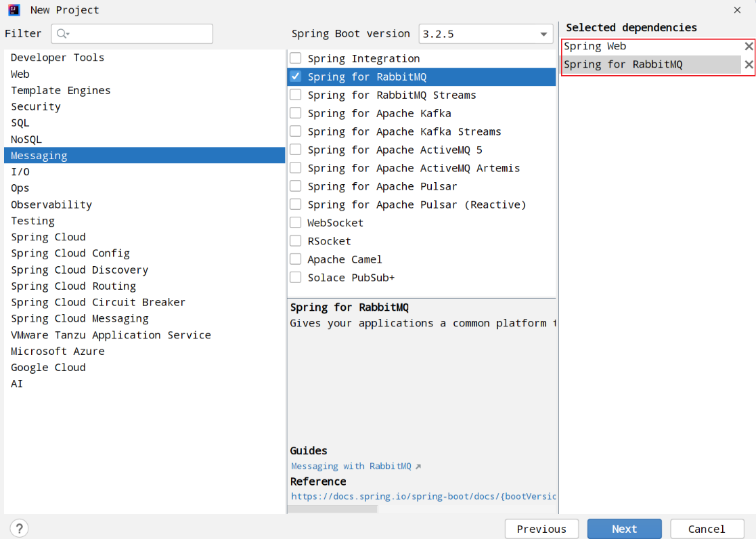Check the WebSocket dependency checkbox
The height and width of the screenshot is (539, 756).
(296, 223)
